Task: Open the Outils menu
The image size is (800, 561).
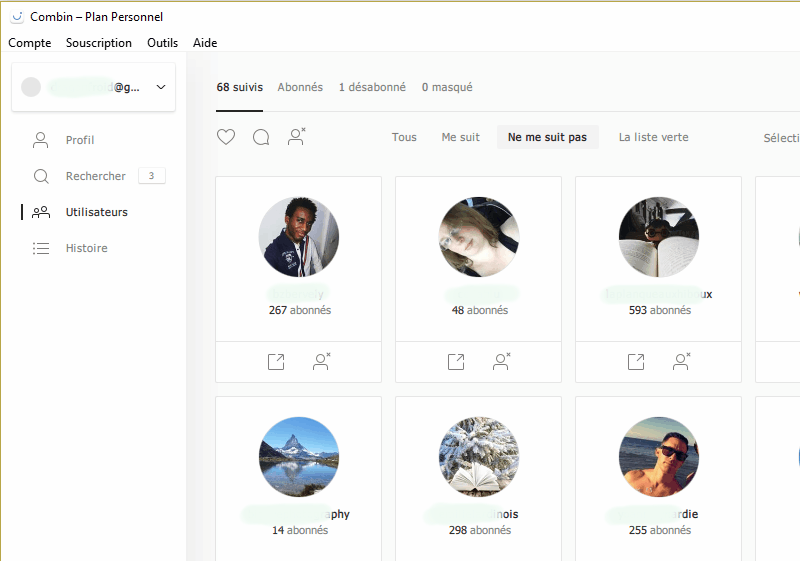Action: pos(162,43)
